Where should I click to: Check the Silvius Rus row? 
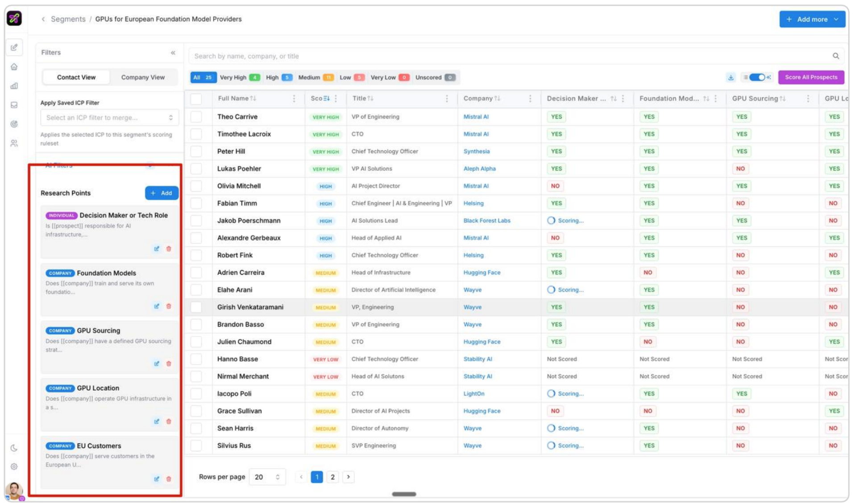coord(196,446)
